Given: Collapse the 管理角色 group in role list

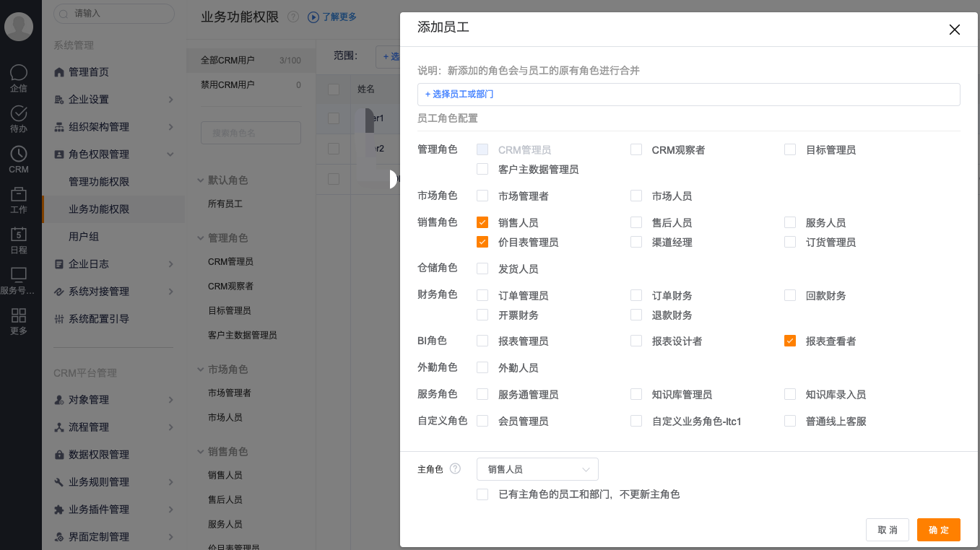Looking at the screenshot, I should [201, 237].
